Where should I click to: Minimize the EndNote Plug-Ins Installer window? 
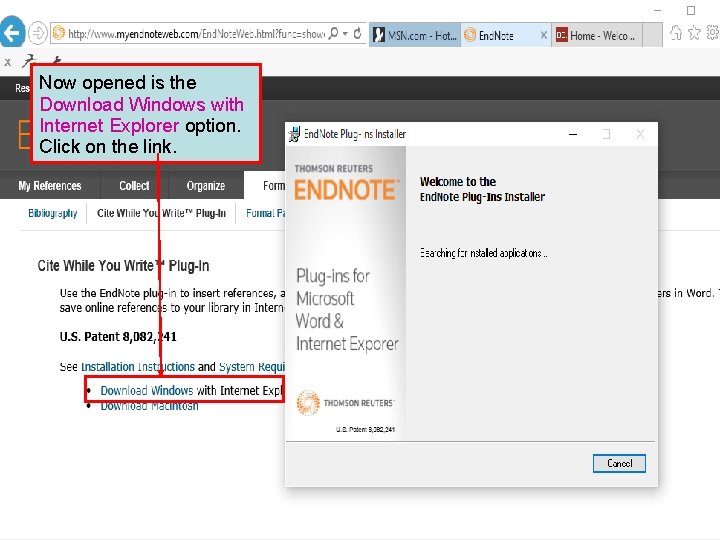573,134
